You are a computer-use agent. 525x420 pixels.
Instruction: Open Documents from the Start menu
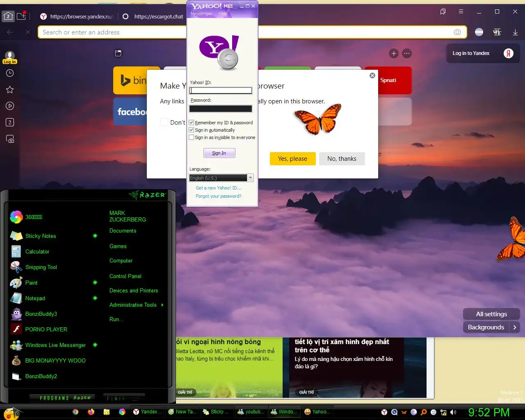[x=123, y=231]
